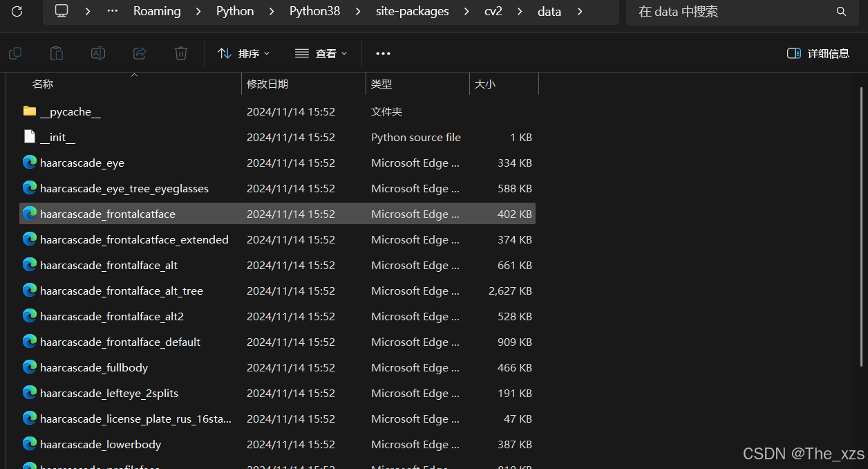868x469 pixels.
Task: Go to Python folder in the breadcrumb
Action: [x=235, y=11]
